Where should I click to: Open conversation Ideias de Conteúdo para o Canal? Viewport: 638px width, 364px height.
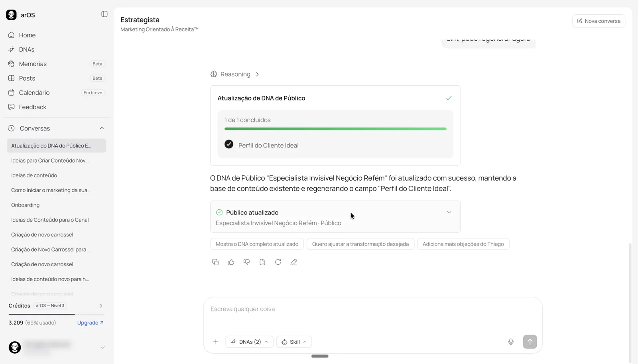coord(57,220)
